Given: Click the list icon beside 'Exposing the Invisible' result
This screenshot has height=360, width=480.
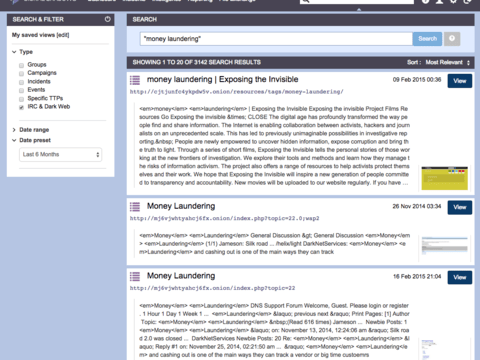Looking at the screenshot, I should click(x=135, y=80).
